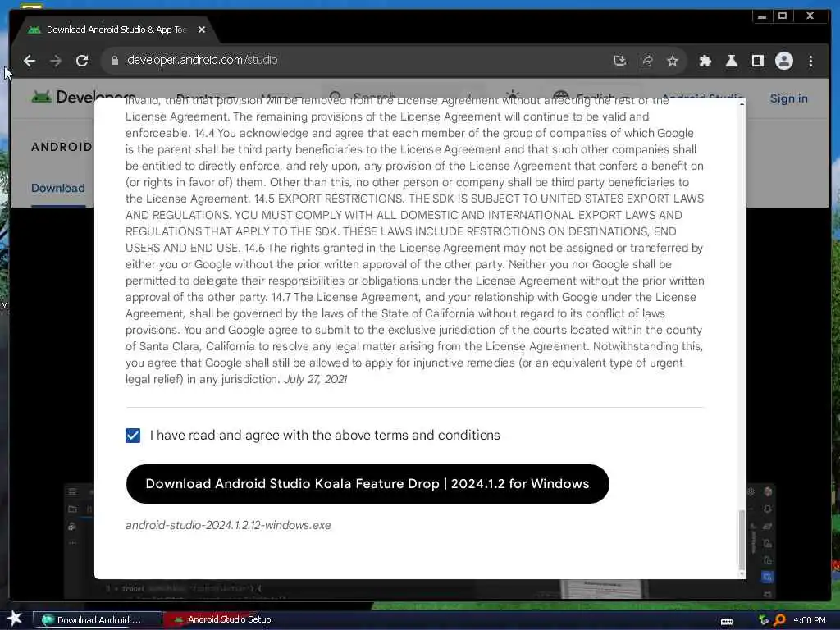
Task: Click the agree terms label text
Action: tap(325, 435)
